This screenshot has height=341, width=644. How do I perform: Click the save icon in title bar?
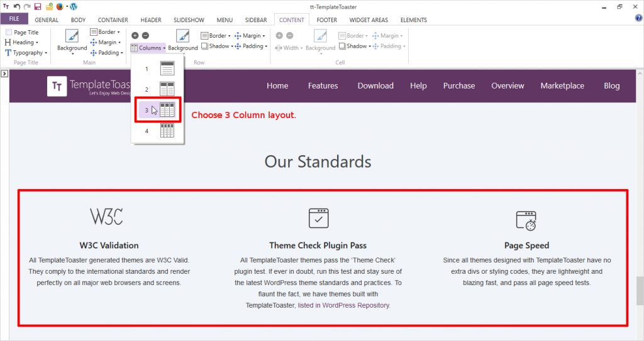coord(38,6)
